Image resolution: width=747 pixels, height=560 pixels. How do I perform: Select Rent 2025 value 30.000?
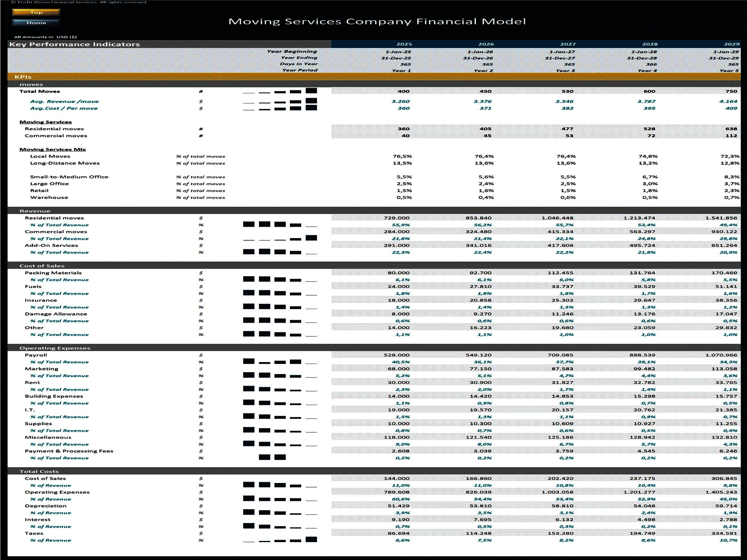[399, 383]
